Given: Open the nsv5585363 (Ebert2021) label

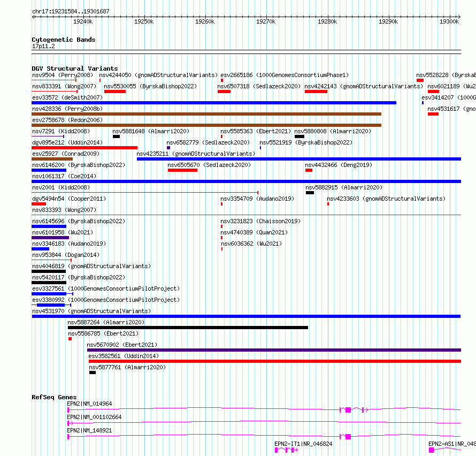Looking at the screenshot, I should click(x=256, y=131).
